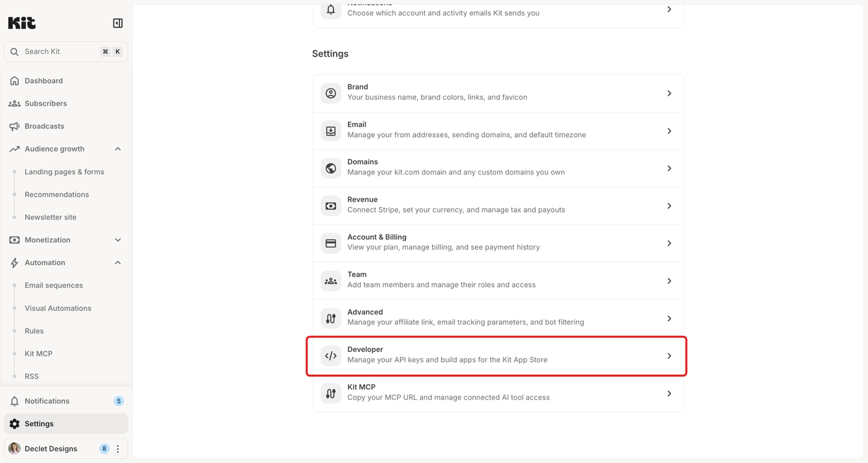Click the Domains globe icon

pyautogui.click(x=330, y=168)
